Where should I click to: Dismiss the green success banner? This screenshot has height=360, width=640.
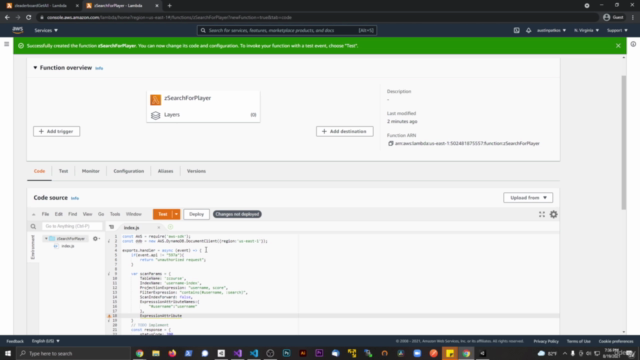618,46
